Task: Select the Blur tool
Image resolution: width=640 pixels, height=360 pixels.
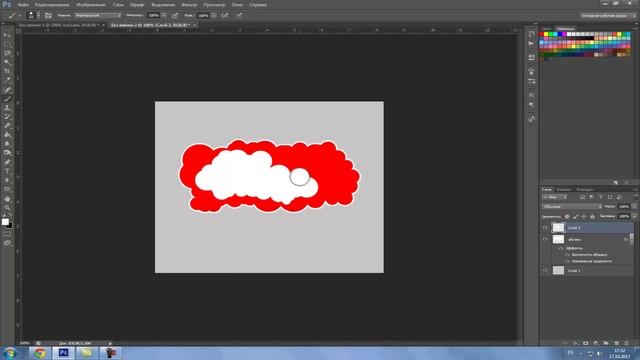Action: [x=7, y=144]
